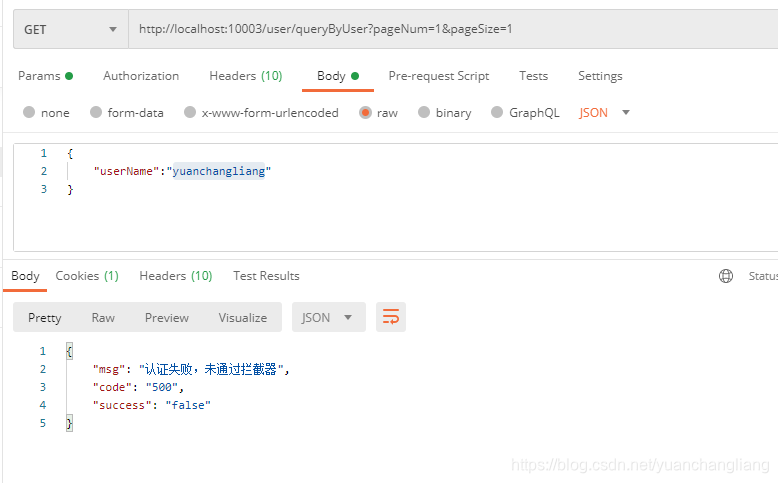The width and height of the screenshot is (778, 483).
Task: Click the closing brace in response line 5
Action: tap(69, 423)
